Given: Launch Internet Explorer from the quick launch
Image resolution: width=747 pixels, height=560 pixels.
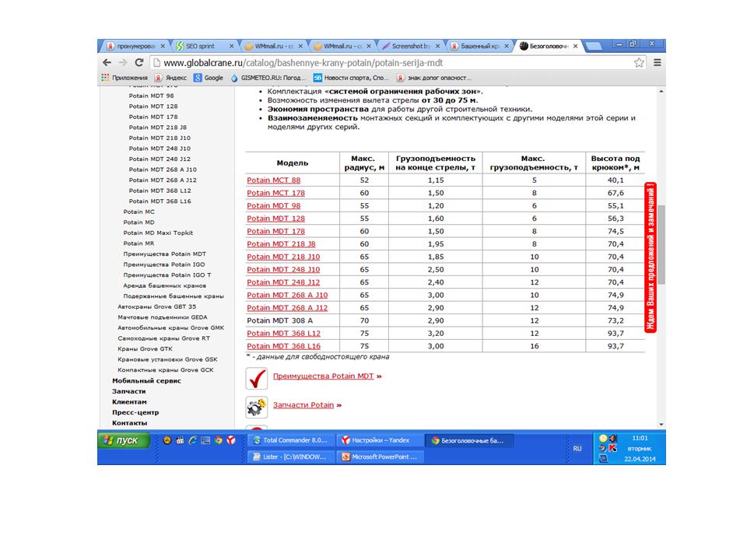Looking at the screenshot, I should 192,440.
